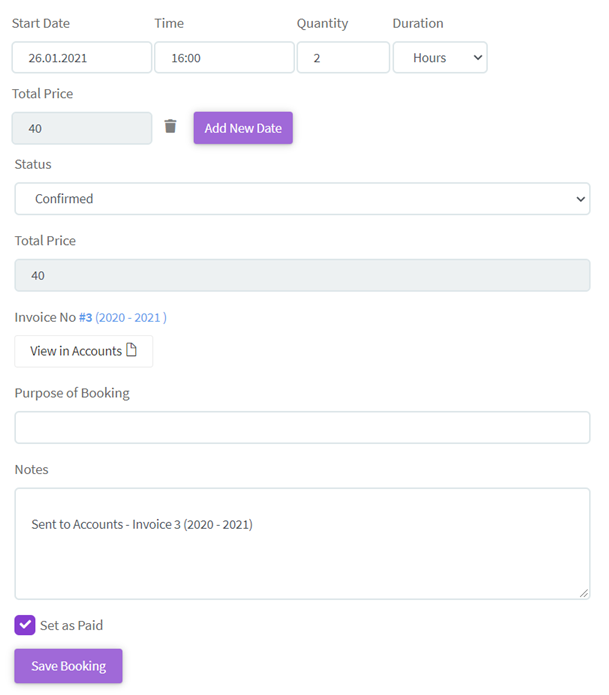Click the (2020 - 2021) invoice year link
The image size is (609, 695).
[x=131, y=318]
